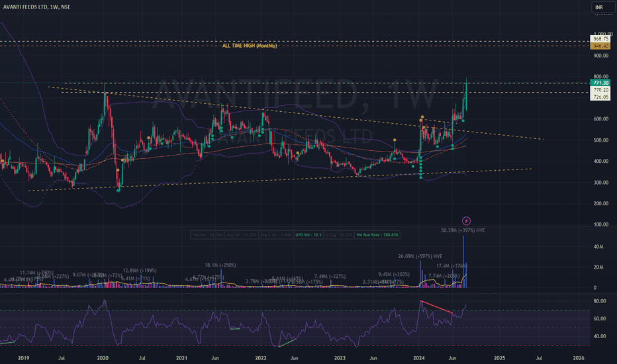Click the purple lightning bolt event icon
Image resolution: width=617 pixels, height=364 pixels.
[466, 221]
